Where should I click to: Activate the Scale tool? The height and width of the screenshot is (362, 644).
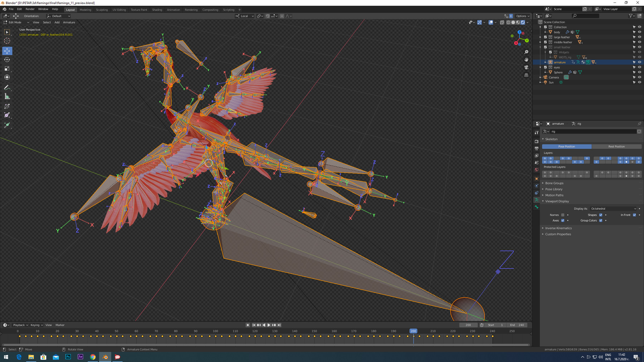[x=7, y=68]
